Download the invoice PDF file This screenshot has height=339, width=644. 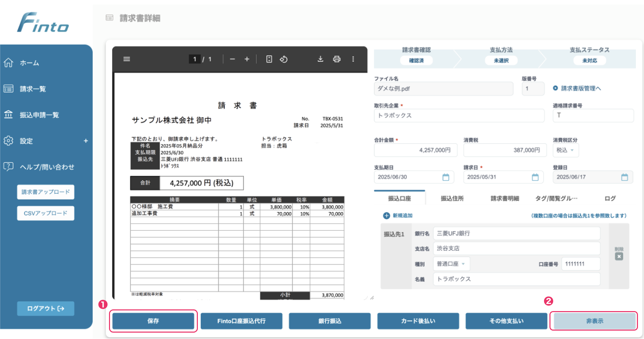[x=320, y=59]
